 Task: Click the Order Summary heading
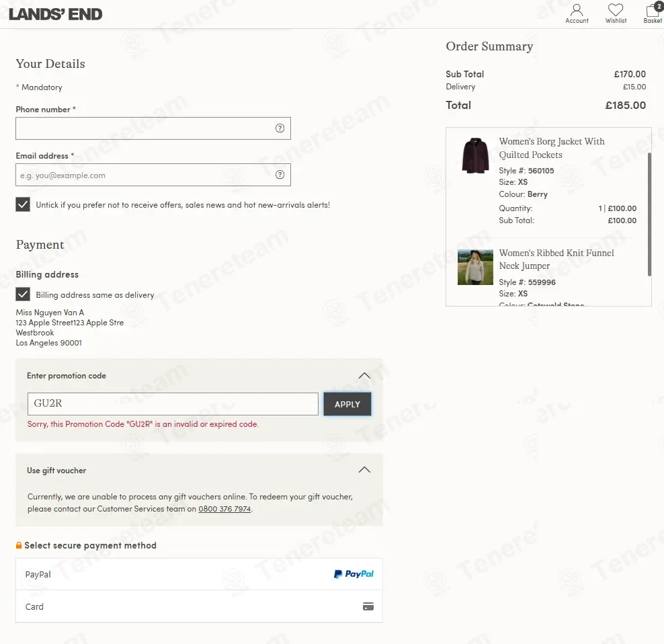coord(489,46)
